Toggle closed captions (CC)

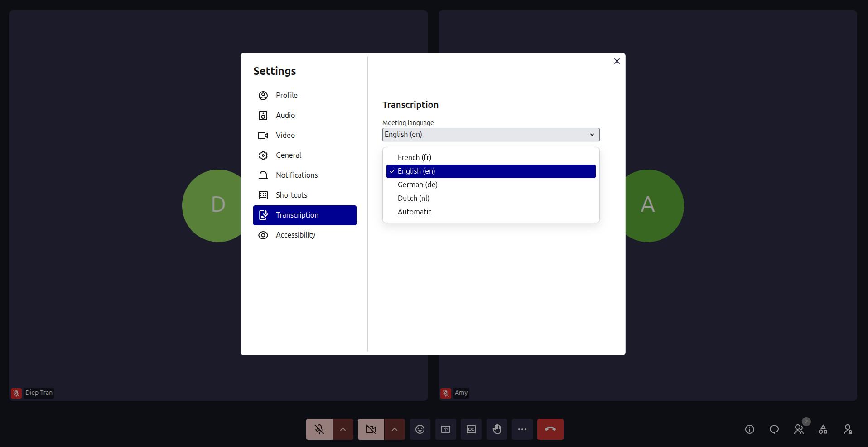471,429
